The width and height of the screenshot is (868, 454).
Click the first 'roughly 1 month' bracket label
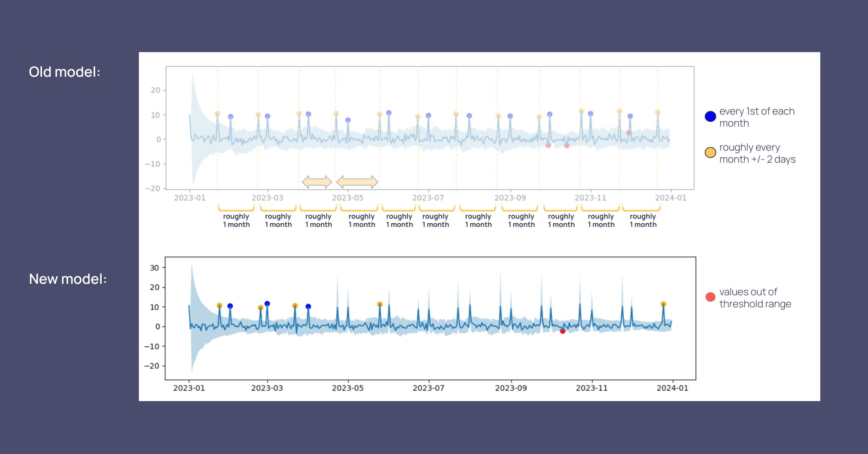236,220
